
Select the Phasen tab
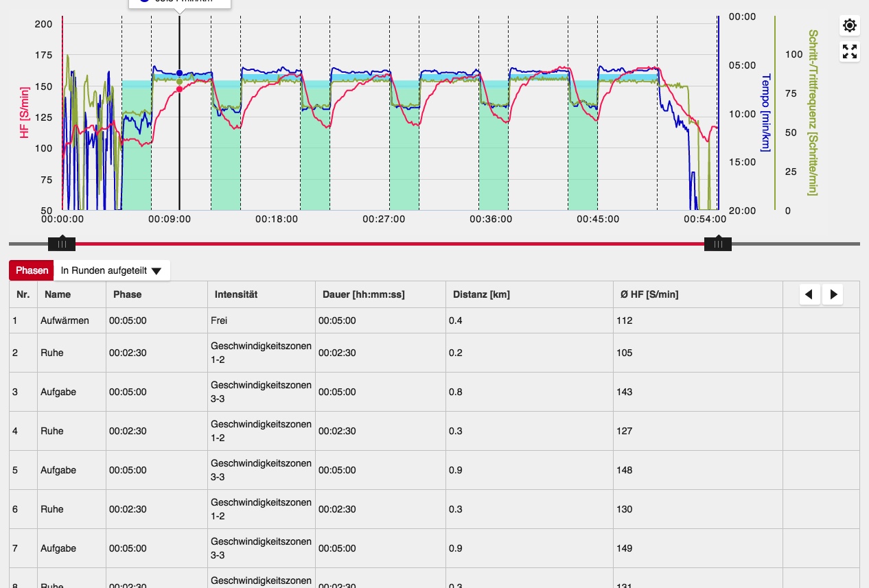point(32,270)
